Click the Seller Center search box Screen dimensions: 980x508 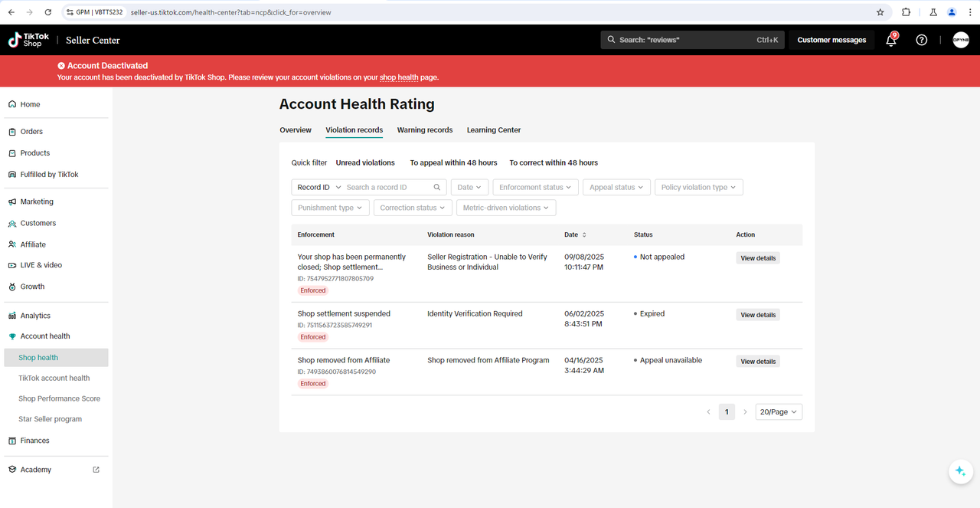click(x=692, y=40)
